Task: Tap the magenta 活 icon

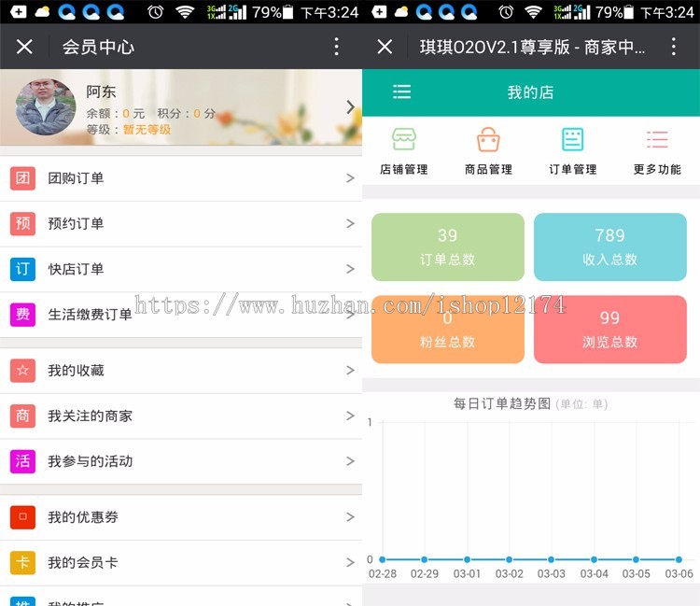Action: 22,461
